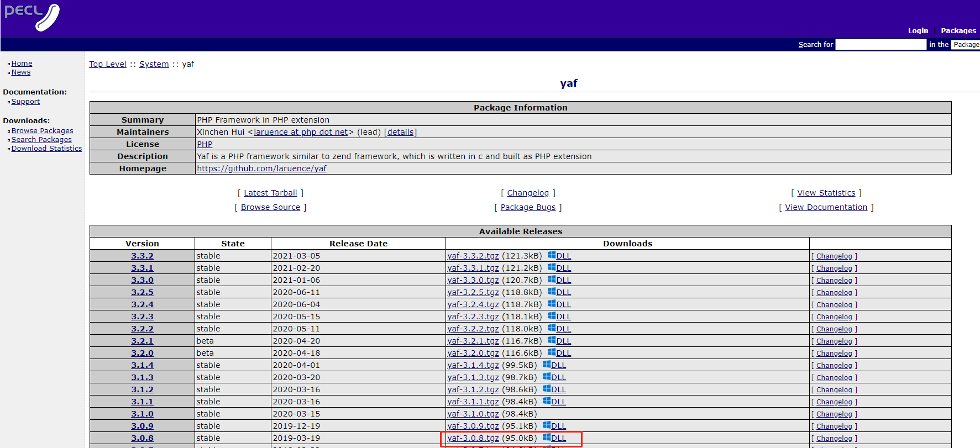Open version 3.3.0 release page

point(142,280)
